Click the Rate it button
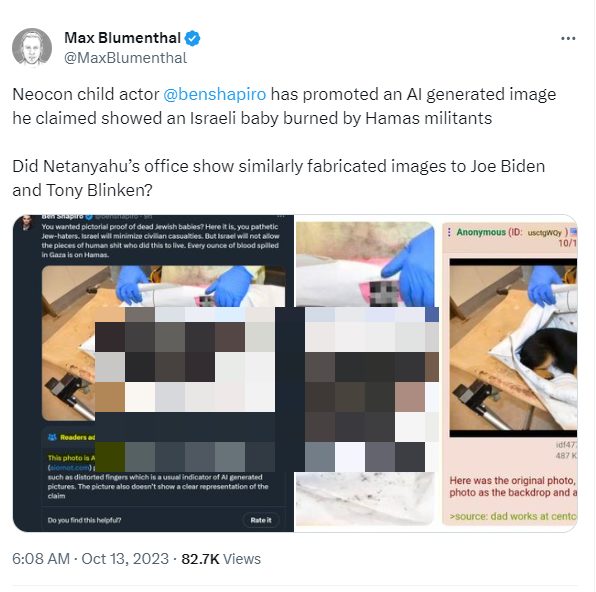 261,520
